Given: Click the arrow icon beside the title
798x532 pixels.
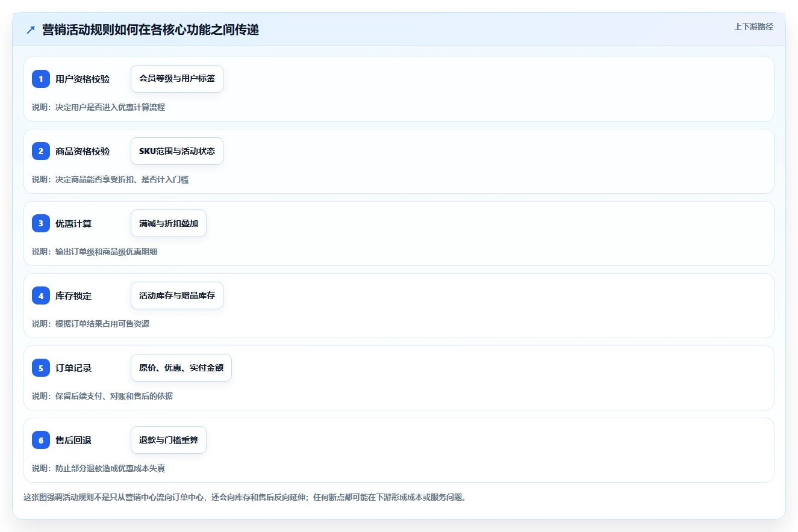Looking at the screenshot, I should (x=31, y=30).
